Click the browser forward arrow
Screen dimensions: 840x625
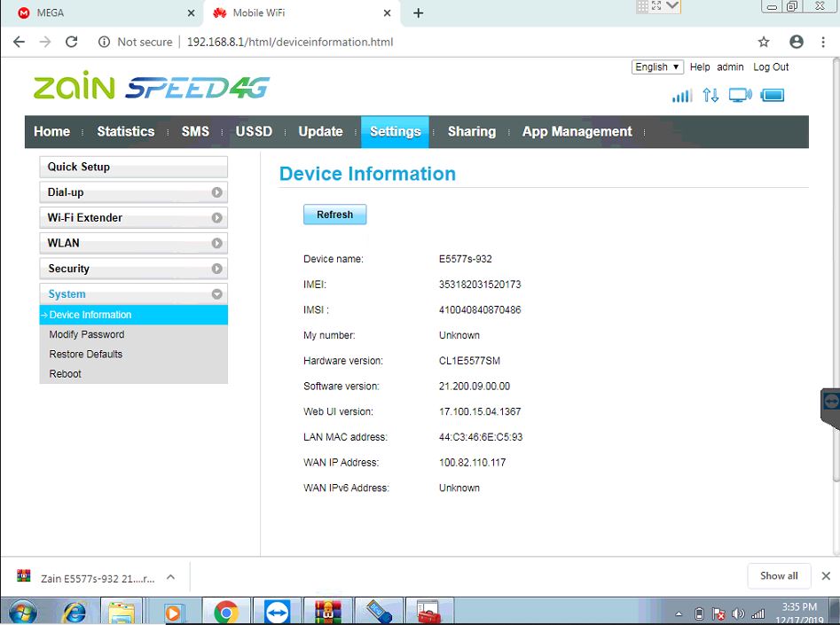tap(45, 42)
